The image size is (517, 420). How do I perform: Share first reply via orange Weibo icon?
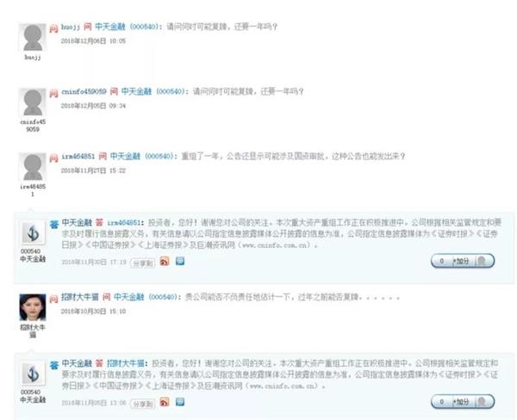[165, 262]
